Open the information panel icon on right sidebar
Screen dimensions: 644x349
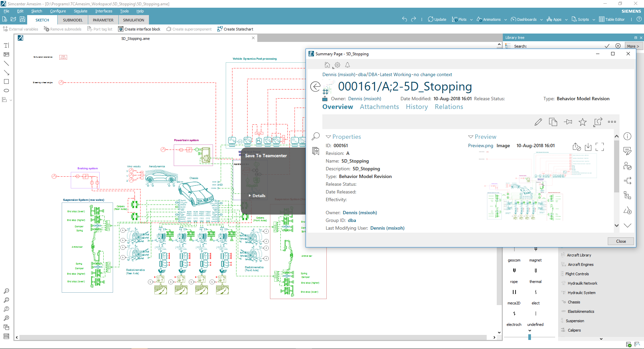click(x=628, y=136)
